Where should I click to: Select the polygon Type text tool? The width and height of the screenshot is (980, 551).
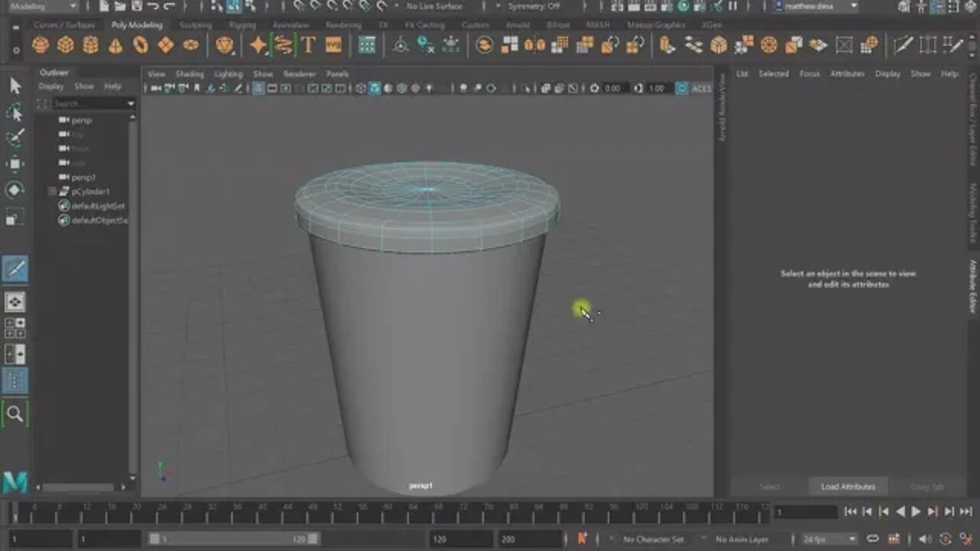[x=309, y=45]
